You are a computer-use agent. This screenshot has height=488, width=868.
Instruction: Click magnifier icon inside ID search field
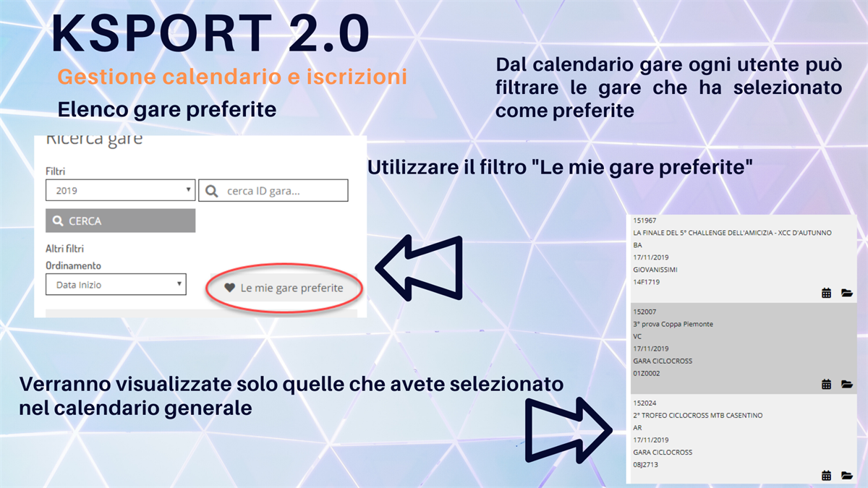pyautogui.click(x=212, y=192)
